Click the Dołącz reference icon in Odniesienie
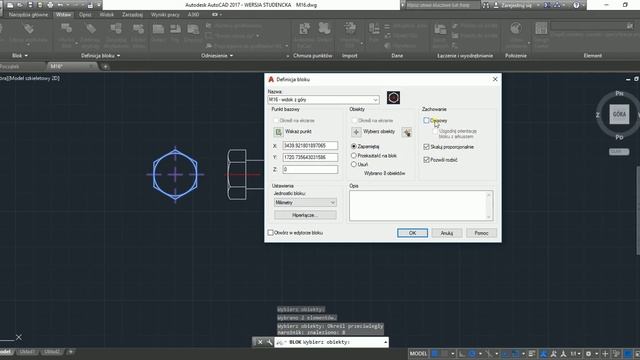 point(158,29)
